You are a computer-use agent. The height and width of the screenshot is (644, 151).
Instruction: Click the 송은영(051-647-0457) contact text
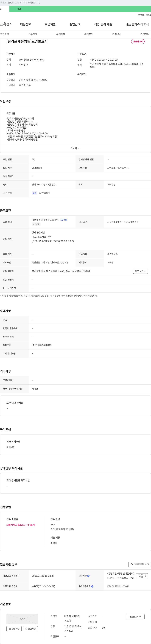[x=43, y=586]
